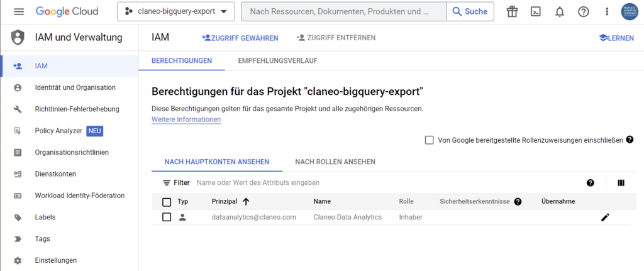Click the Workload Identity-Föderation card icon

[x=18, y=196]
